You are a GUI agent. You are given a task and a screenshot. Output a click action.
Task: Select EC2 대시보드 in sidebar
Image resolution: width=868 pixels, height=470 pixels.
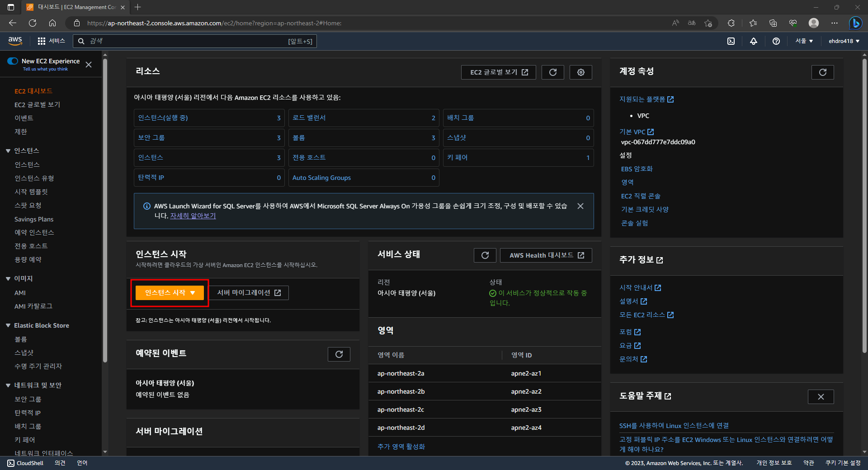point(33,91)
